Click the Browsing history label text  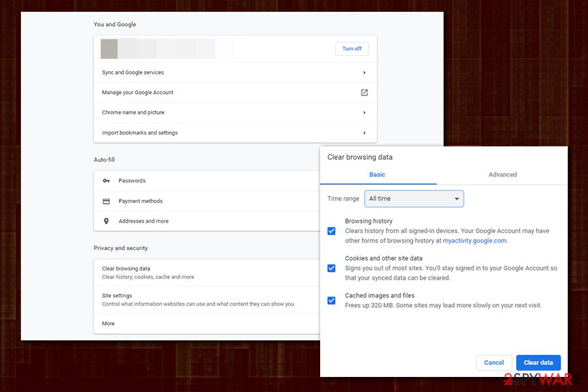(368, 221)
